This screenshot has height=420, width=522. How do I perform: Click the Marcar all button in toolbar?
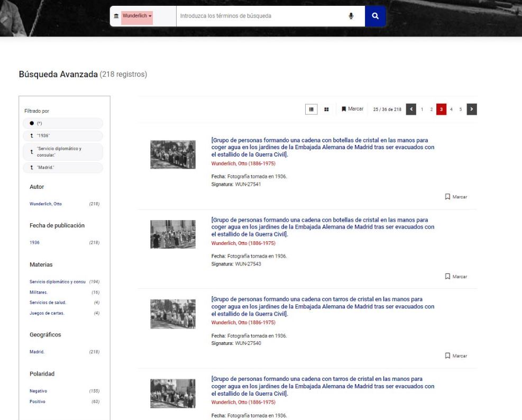352,109
